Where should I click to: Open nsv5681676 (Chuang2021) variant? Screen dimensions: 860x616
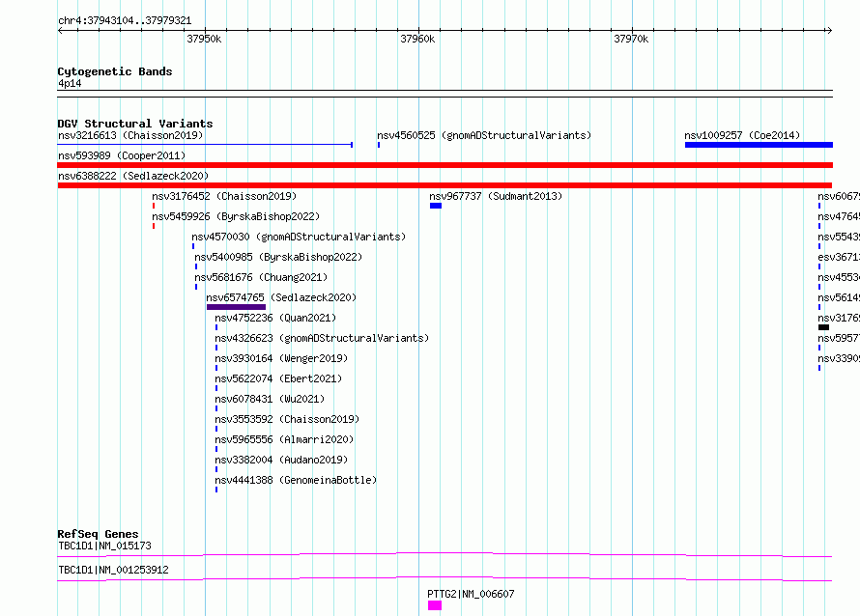point(261,277)
